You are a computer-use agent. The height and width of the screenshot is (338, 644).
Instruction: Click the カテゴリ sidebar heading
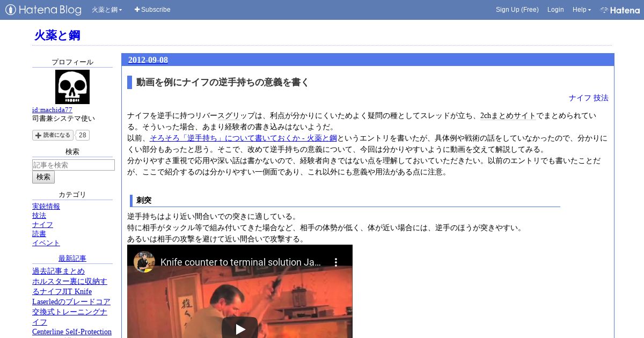tap(72, 195)
